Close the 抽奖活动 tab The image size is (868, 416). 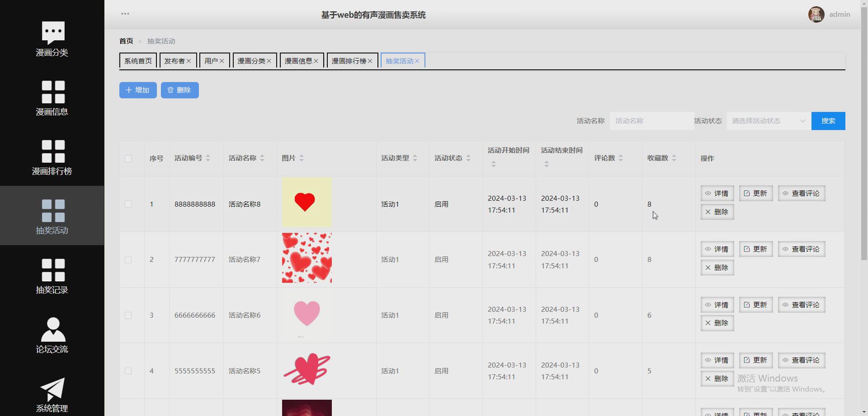pos(417,61)
